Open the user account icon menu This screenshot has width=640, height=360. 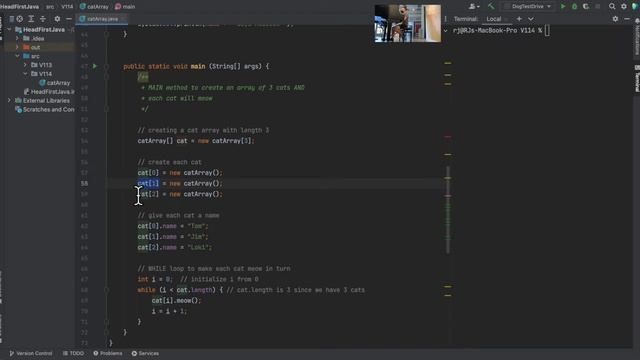click(474, 7)
